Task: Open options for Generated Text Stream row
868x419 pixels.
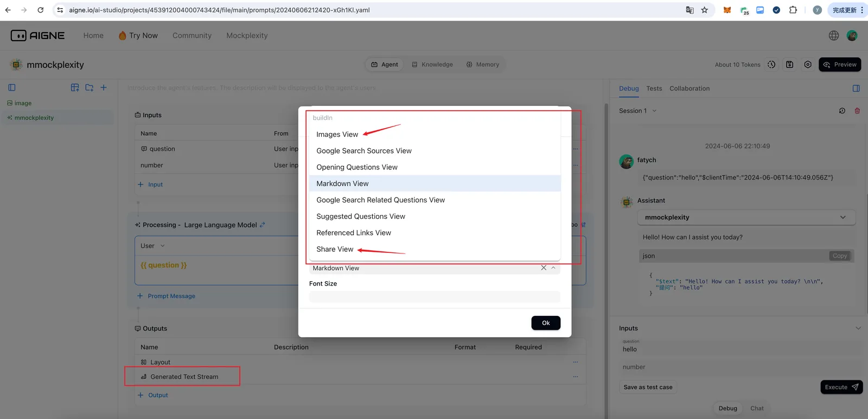Action: (x=576, y=377)
